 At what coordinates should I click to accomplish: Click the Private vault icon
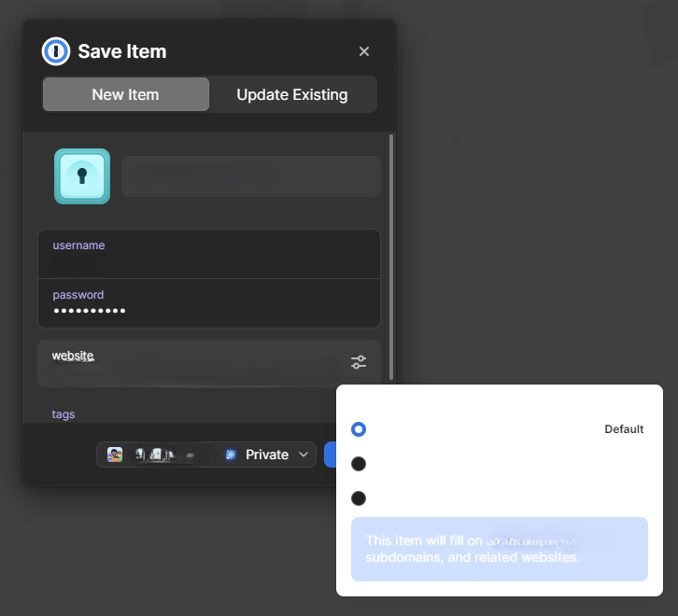231,455
